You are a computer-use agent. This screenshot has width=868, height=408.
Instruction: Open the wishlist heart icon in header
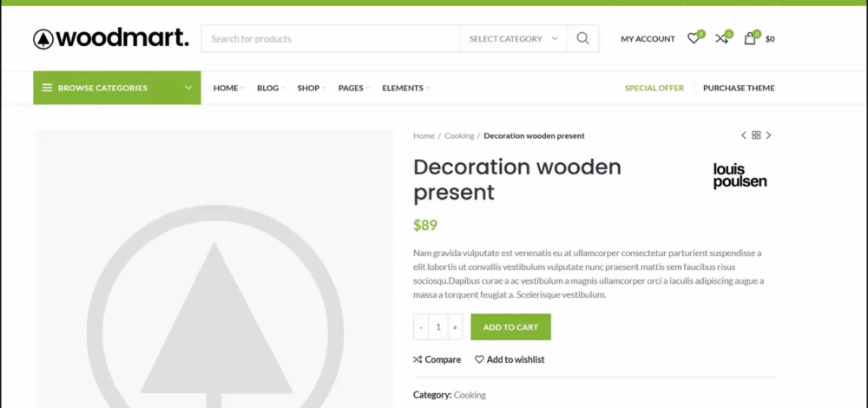(693, 38)
